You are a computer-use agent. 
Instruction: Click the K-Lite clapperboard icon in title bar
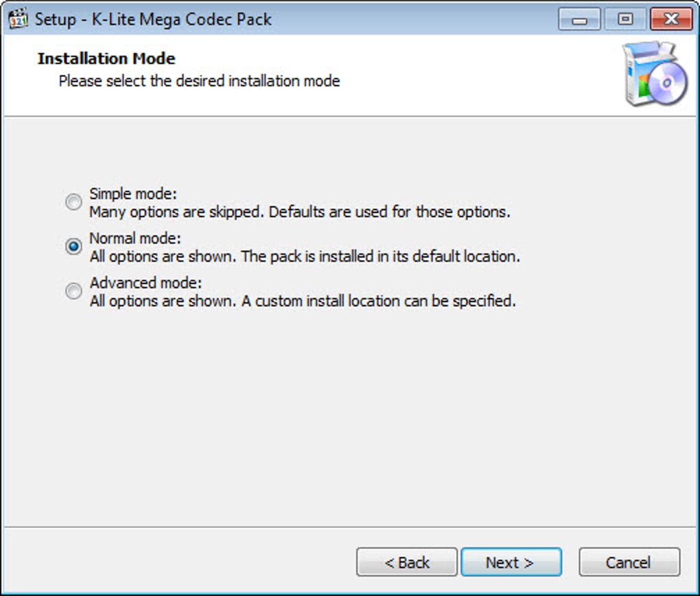18,19
